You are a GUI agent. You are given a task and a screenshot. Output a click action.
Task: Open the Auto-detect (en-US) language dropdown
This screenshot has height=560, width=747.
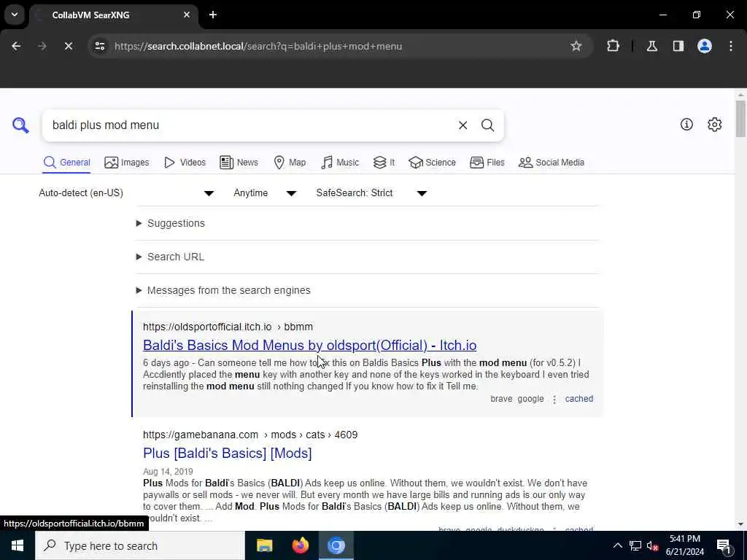pyautogui.click(x=126, y=192)
